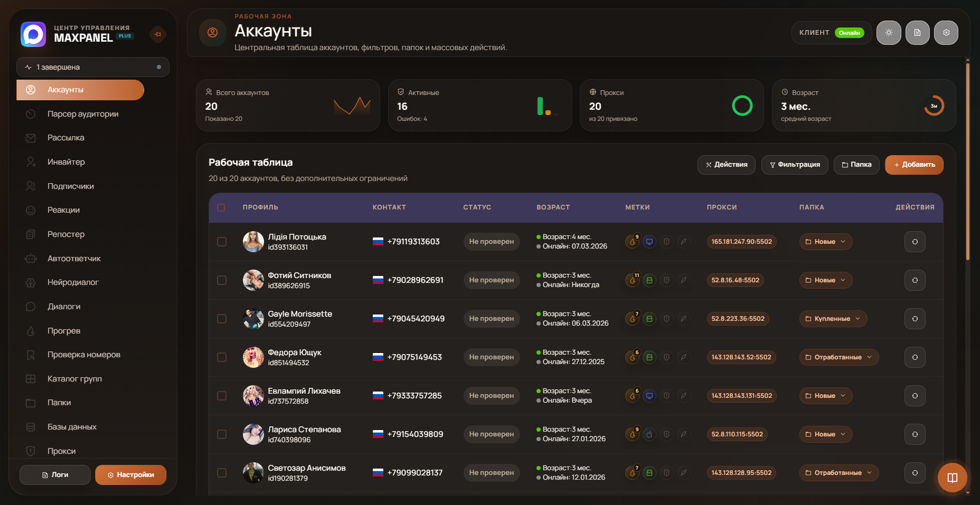Screen dimensions: 980x505
Task: Click the Каталог групп grid icon
Action: [x=31, y=379]
